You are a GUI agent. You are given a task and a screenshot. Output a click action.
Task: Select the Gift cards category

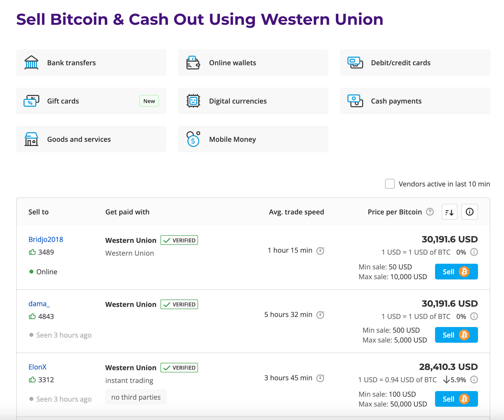tap(91, 101)
